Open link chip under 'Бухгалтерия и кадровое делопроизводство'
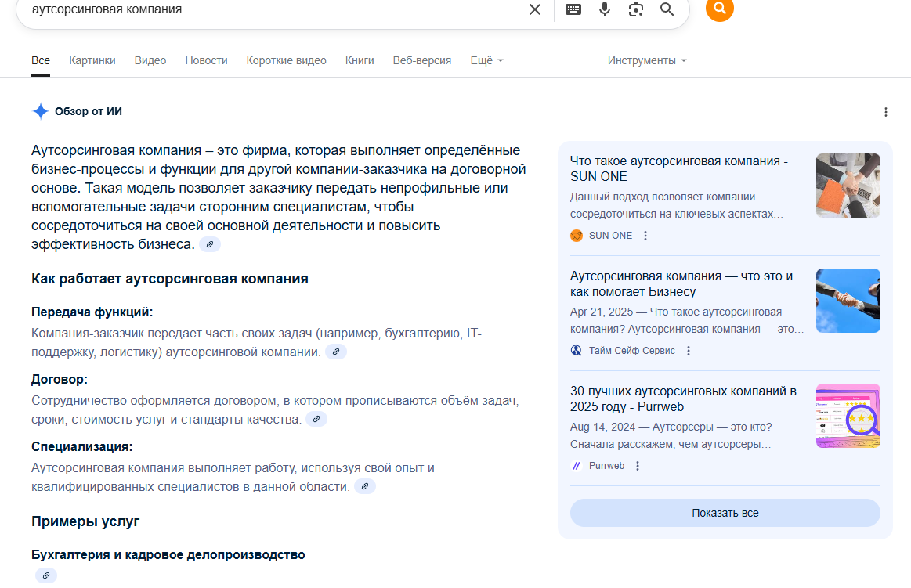 point(46,575)
